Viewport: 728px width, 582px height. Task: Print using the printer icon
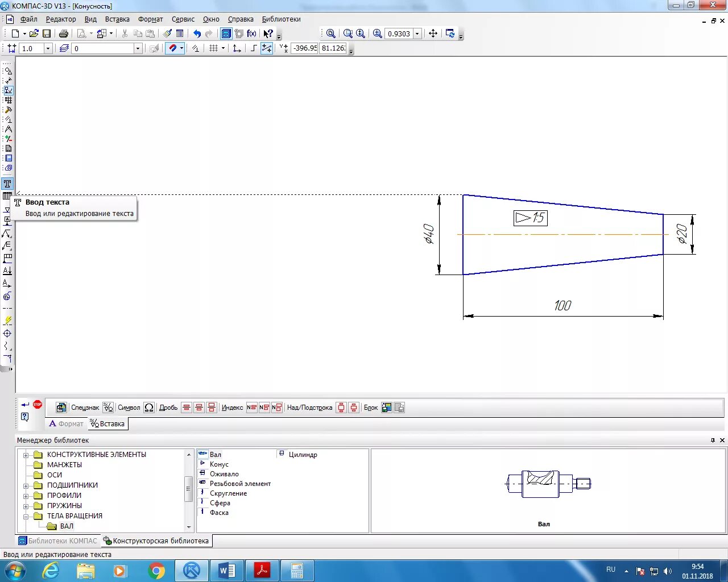64,34
